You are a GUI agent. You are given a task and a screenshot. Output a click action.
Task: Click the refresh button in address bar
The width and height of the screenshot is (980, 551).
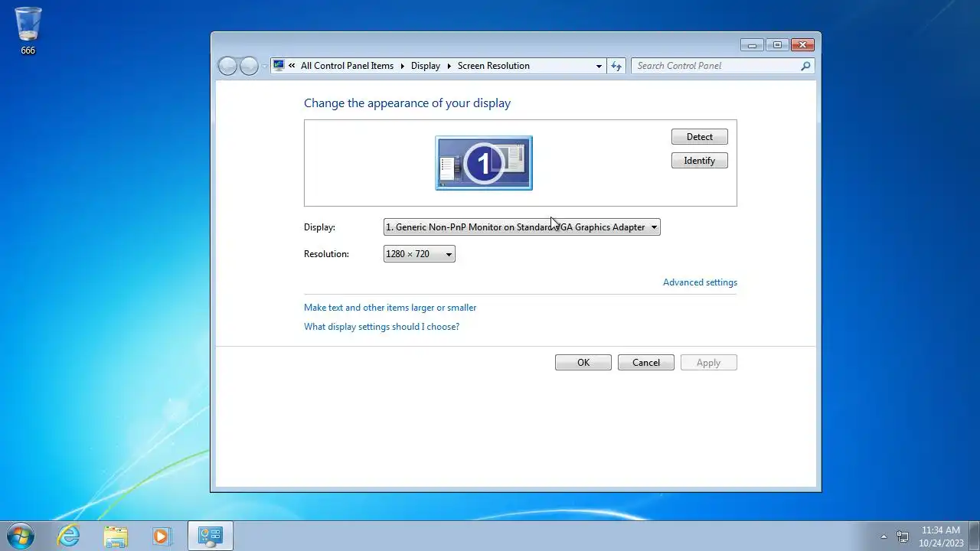tap(616, 66)
